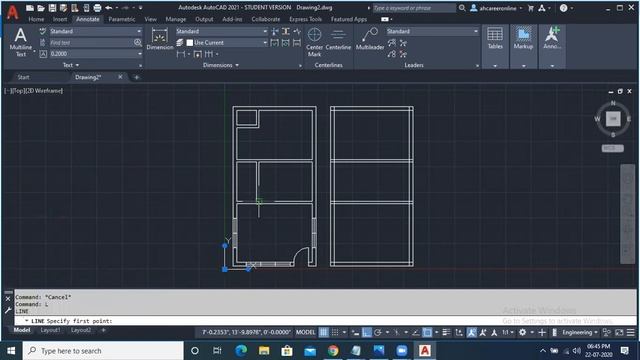Switch to the Parametric ribbon tab
The image size is (640, 360).
[122, 19]
